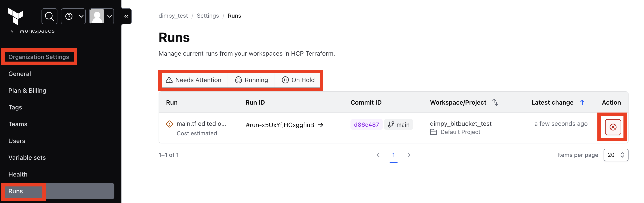Open Variable sets in sidebar
The width and height of the screenshot is (644, 203).
coord(27,158)
